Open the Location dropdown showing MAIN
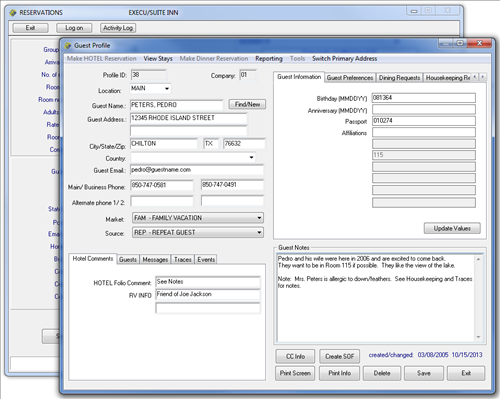Image resolution: width=500 pixels, height=399 pixels. (167, 89)
